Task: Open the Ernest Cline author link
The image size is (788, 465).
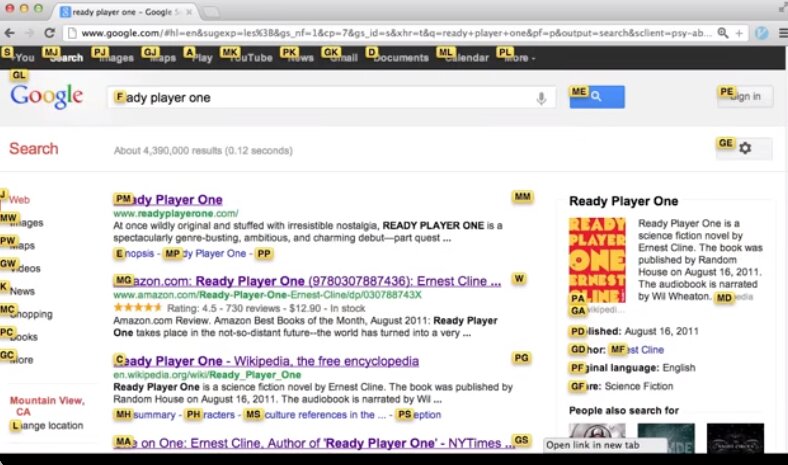Action: coord(637,349)
